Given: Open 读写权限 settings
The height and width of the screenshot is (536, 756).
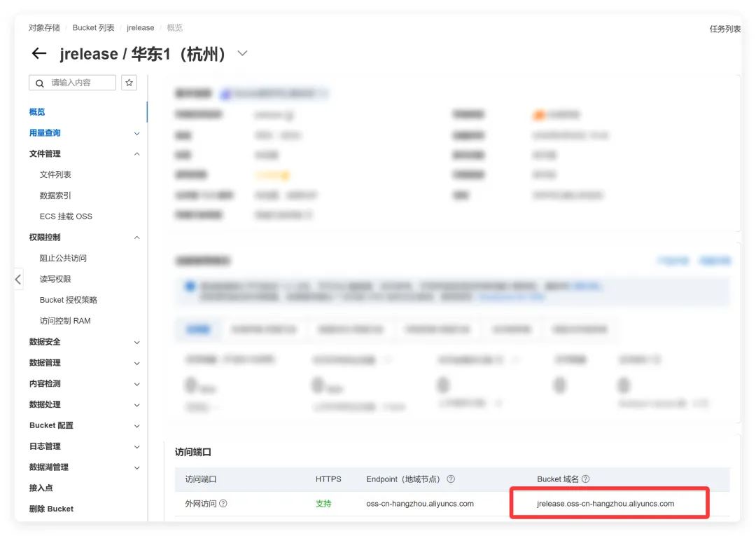Looking at the screenshot, I should click(55, 279).
